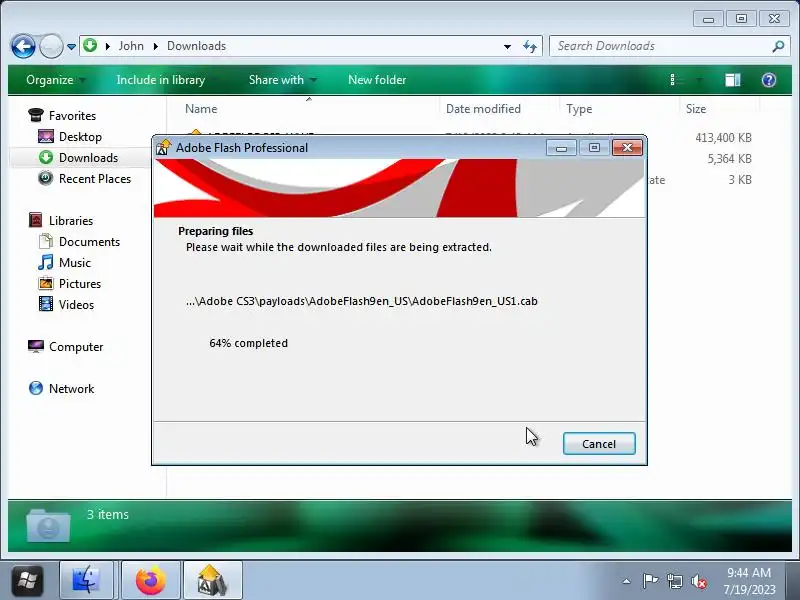
Task: Open Firefox from the taskbar
Action: [151, 581]
